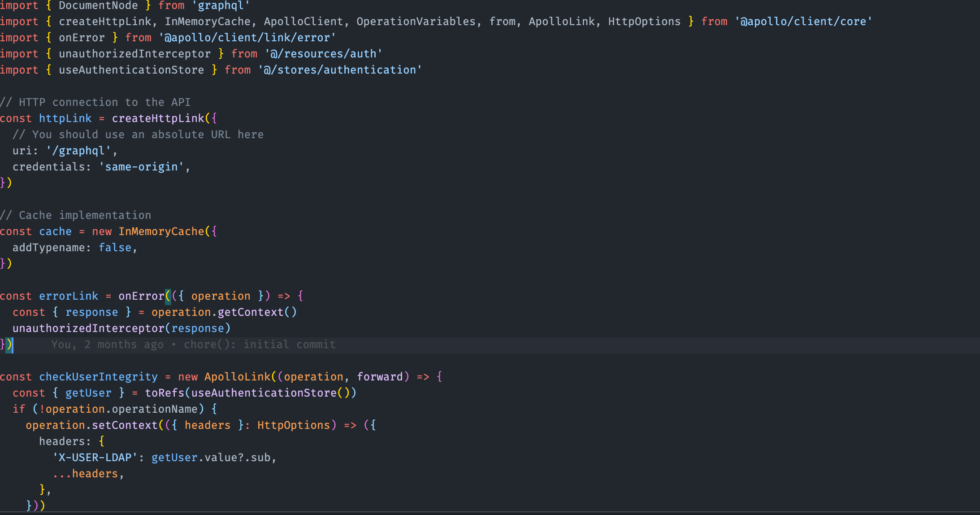The width and height of the screenshot is (980, 515).
Task: Click the ...headers spread line
Action: pos(88,474)
